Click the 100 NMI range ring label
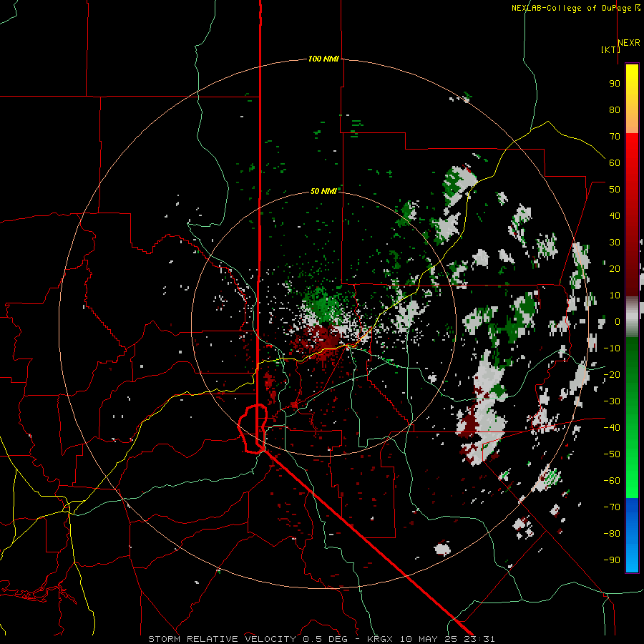 click(x=323, y=59)
